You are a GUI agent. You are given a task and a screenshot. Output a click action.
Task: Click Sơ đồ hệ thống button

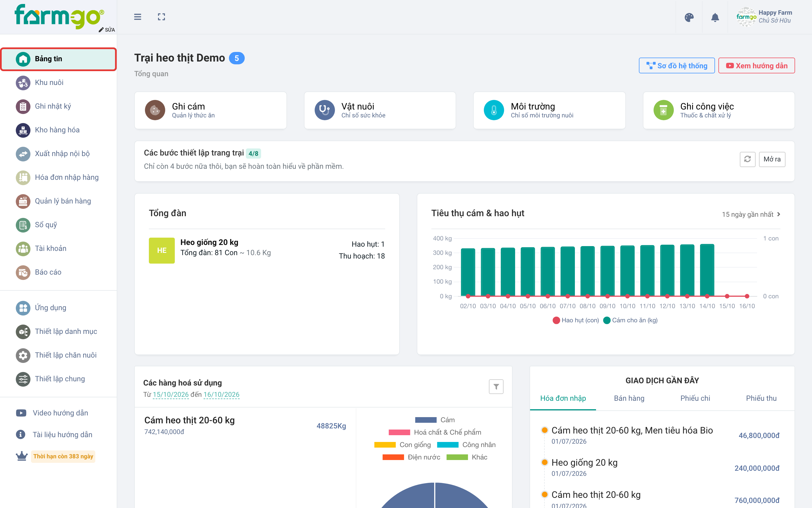tap(676, 65)
